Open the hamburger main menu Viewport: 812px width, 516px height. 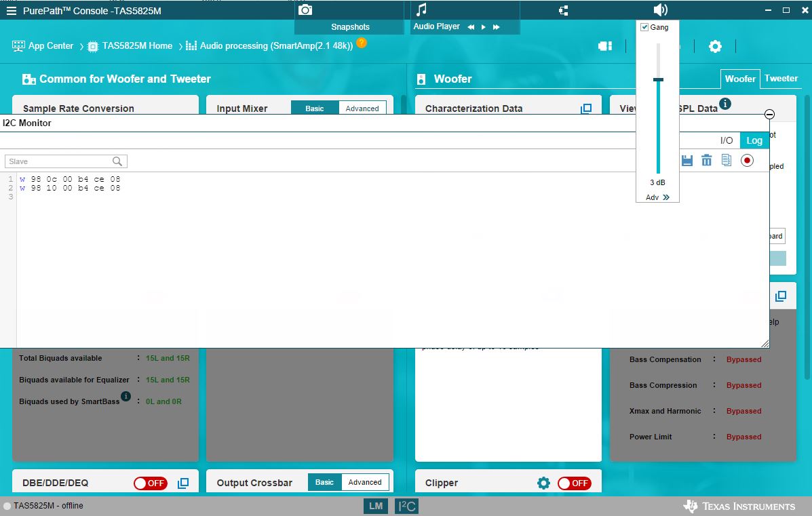coord(11,10)
